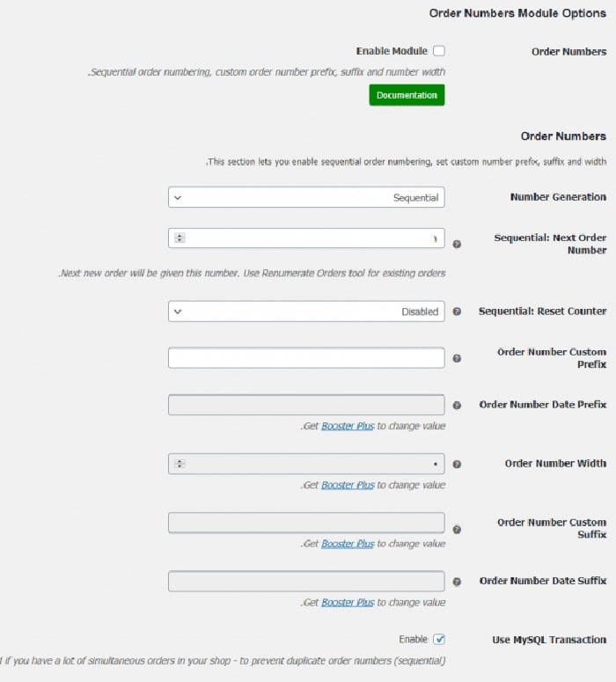Click help icon for Sequential: Next Order Number

(x=457, y=244)
